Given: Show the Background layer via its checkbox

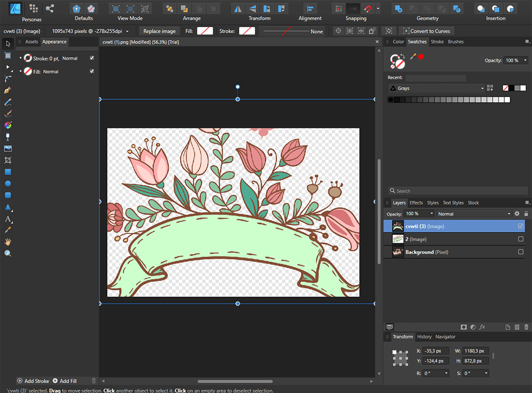Looking at the screenshot, I should point(520,252).
